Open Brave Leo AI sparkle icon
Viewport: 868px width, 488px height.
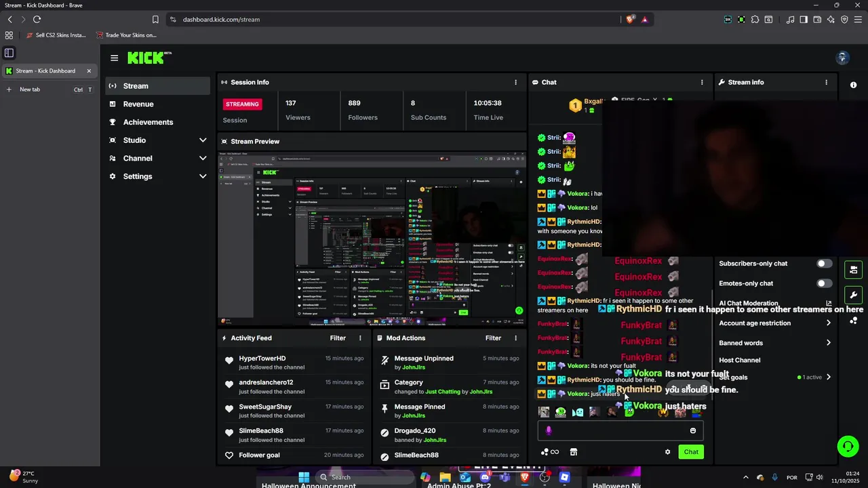click(831, 20)
